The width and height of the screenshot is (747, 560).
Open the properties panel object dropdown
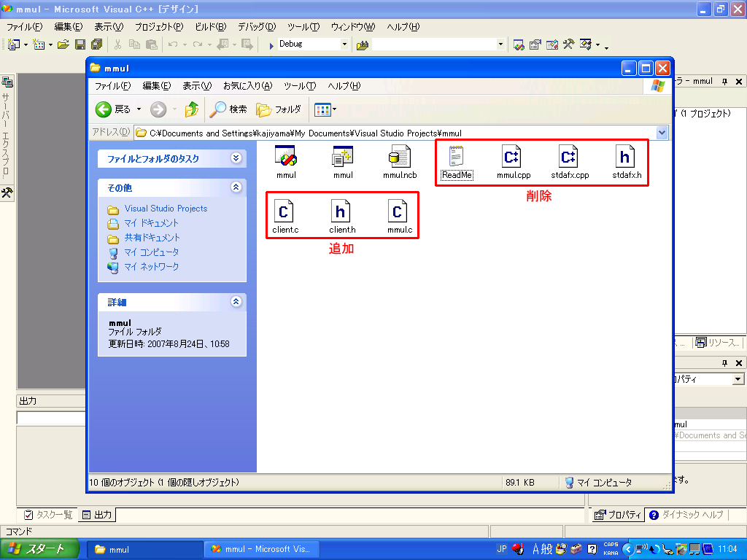pos(738,379)
